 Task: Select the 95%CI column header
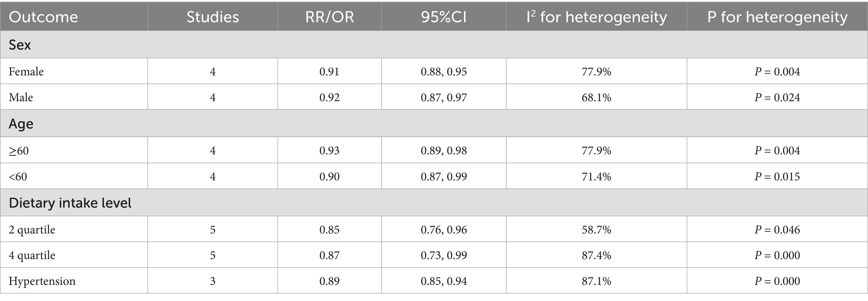pyautogui.click(x=444, y=17)
